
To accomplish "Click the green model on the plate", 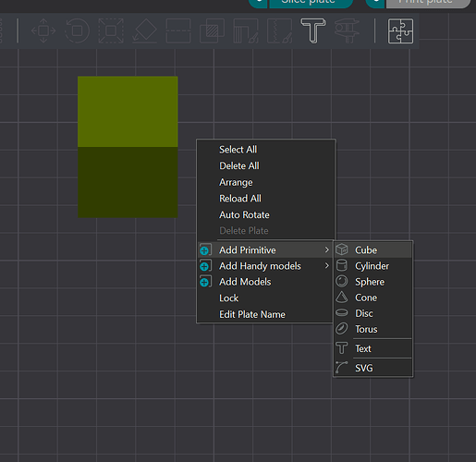I will 128,147.
